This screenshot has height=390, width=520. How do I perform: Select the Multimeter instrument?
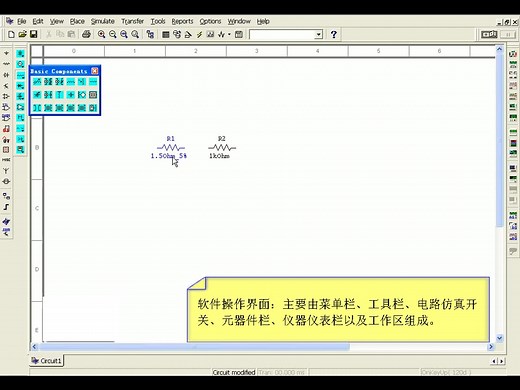coord(513,54)
